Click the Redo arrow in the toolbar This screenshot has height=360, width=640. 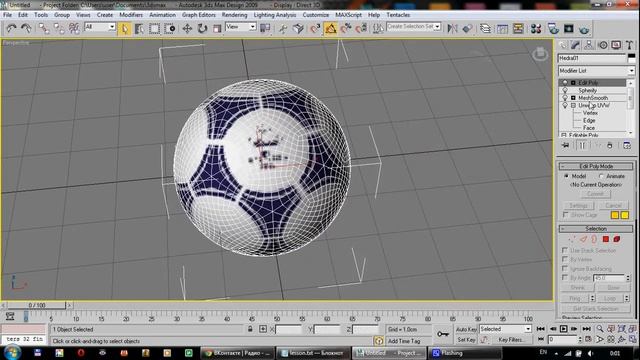pos(26,28)
